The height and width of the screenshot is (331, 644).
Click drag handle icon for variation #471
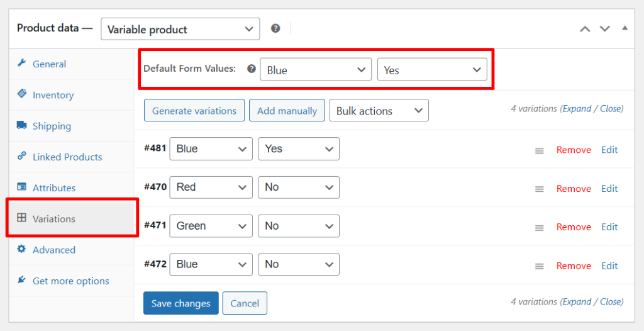pyautogui.click(x=539, y=228)
